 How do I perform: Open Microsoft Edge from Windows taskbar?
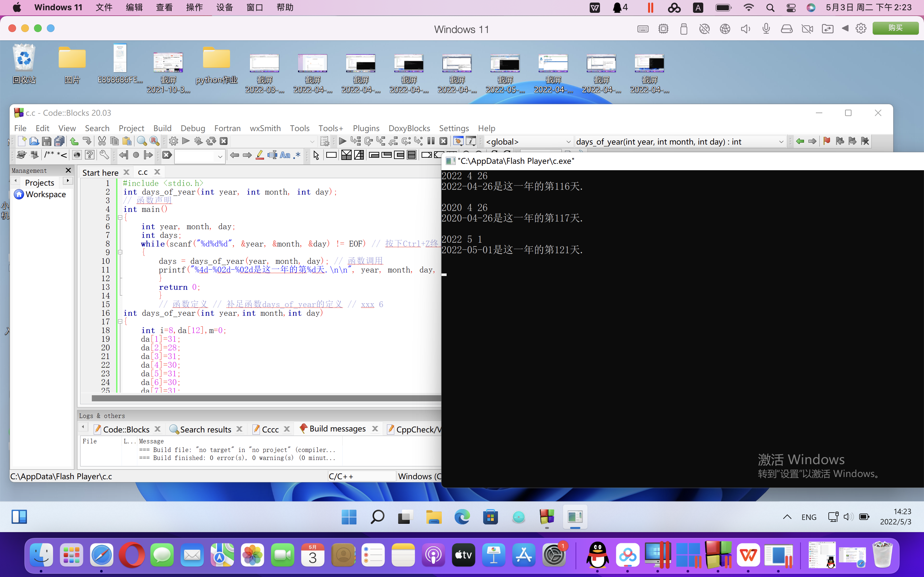pyautogui.click(x=462, y=517)
